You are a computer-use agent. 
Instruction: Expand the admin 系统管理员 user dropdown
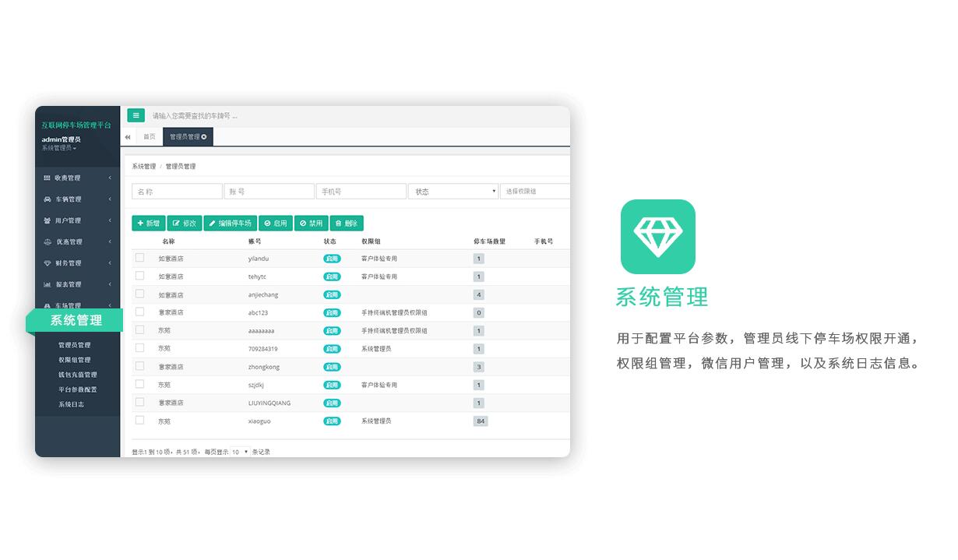pyautogui.click(x=59, y=148)
